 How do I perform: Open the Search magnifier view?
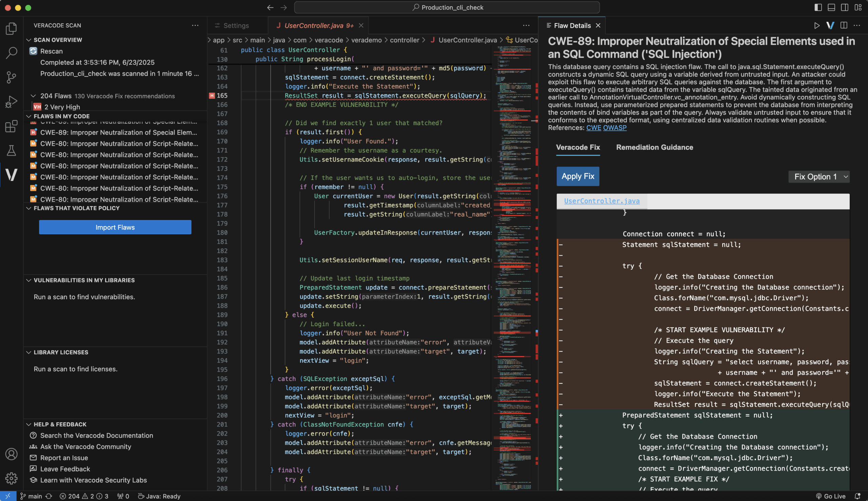pos(11,53)
